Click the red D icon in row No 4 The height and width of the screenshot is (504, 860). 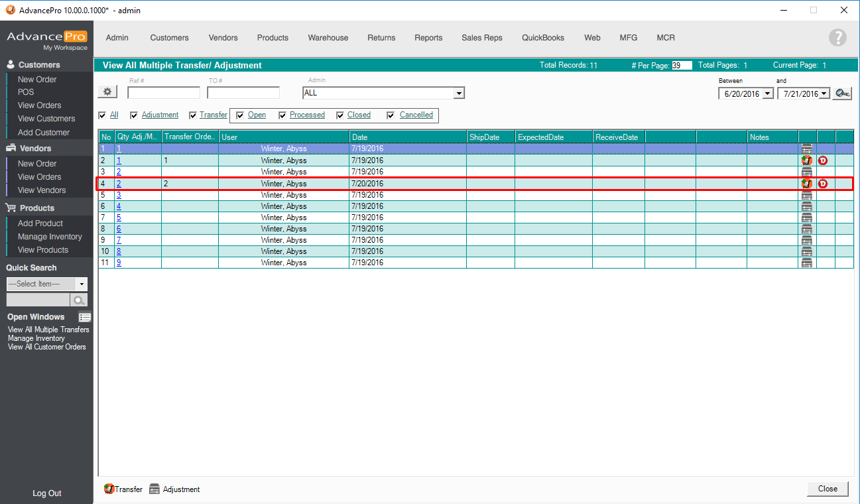click(823, 184)
